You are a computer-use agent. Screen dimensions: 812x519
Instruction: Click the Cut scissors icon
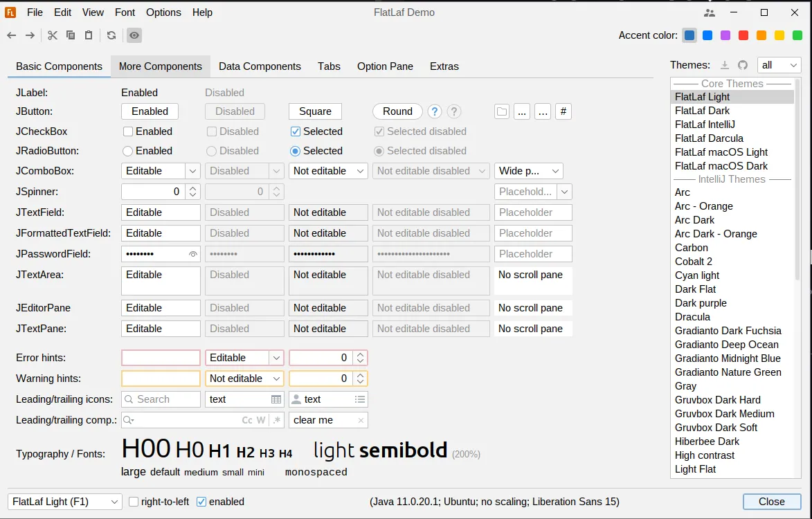click(x=53, y=35)
